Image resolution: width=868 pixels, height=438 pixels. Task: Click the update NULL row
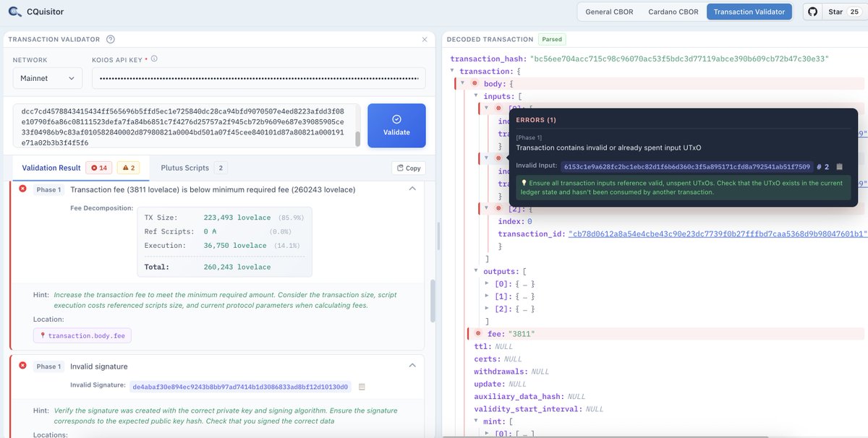(501, 384)
